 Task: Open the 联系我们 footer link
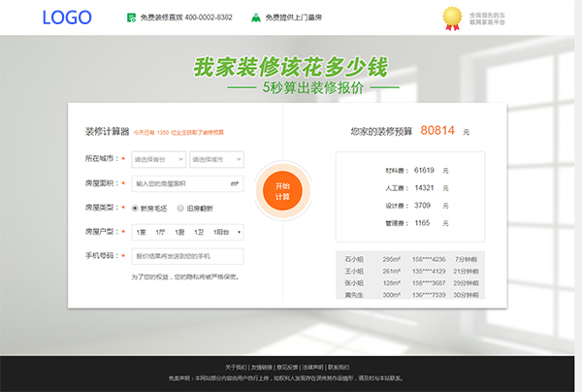tap(338, 368)
